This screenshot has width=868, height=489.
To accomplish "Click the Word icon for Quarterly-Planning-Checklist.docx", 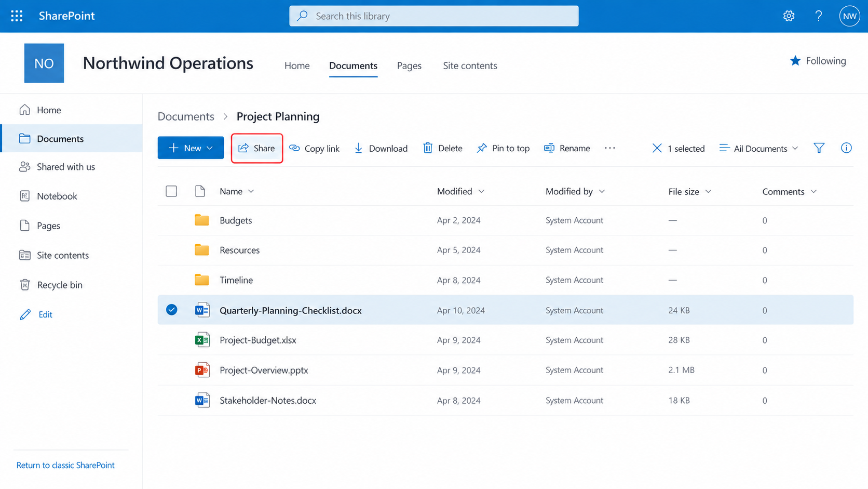I will pos(202,310).
